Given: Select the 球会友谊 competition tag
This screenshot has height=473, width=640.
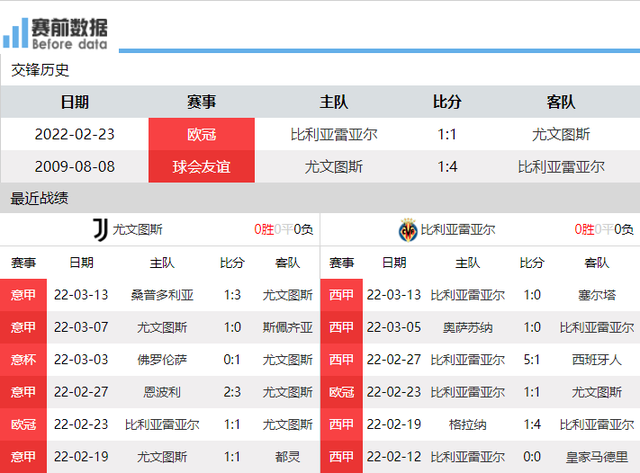Looking at the screenshot, I should (201, 166).
